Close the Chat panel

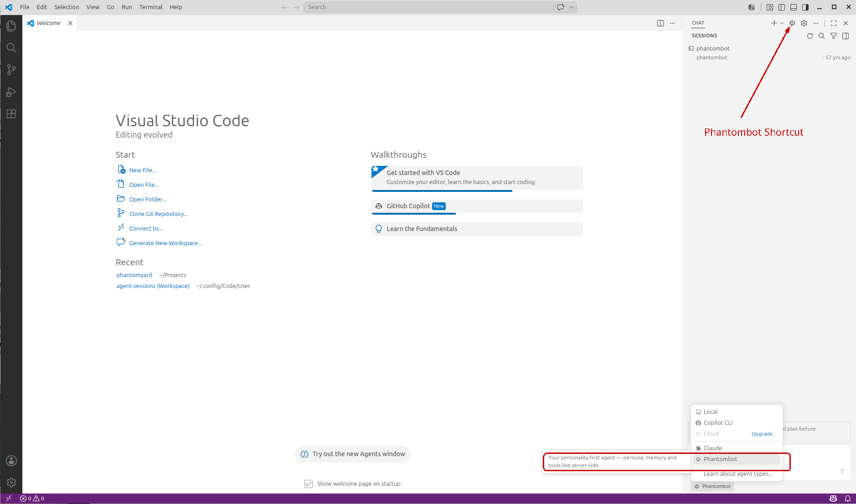pyautogui.click(x=846, y=23)
